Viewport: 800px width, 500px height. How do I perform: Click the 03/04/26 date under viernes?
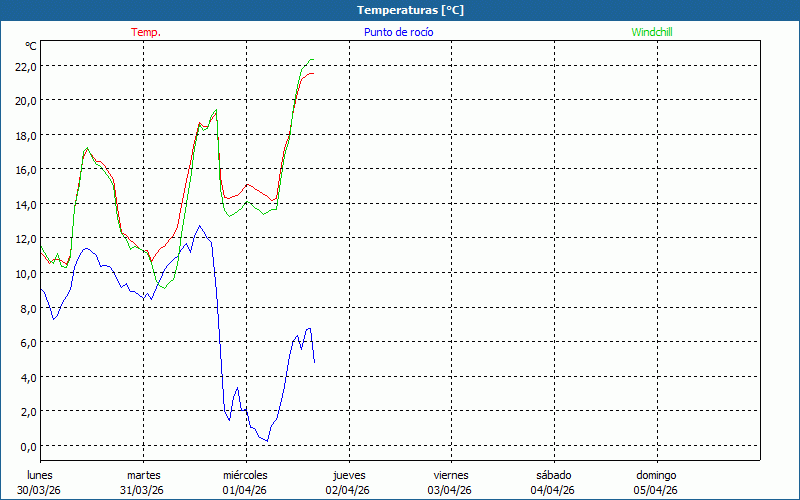click(x=451, y=490)
